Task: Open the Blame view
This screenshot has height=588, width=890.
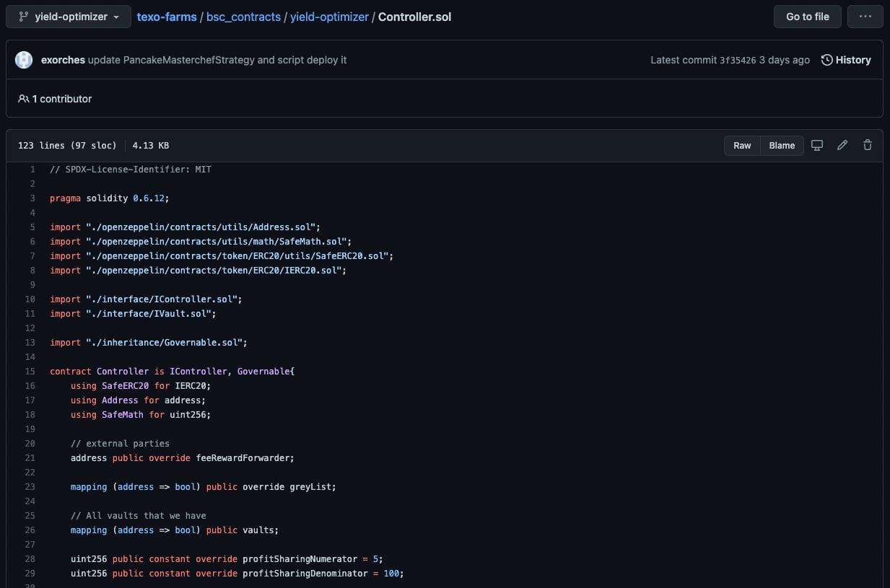Action: pos(782,145)
